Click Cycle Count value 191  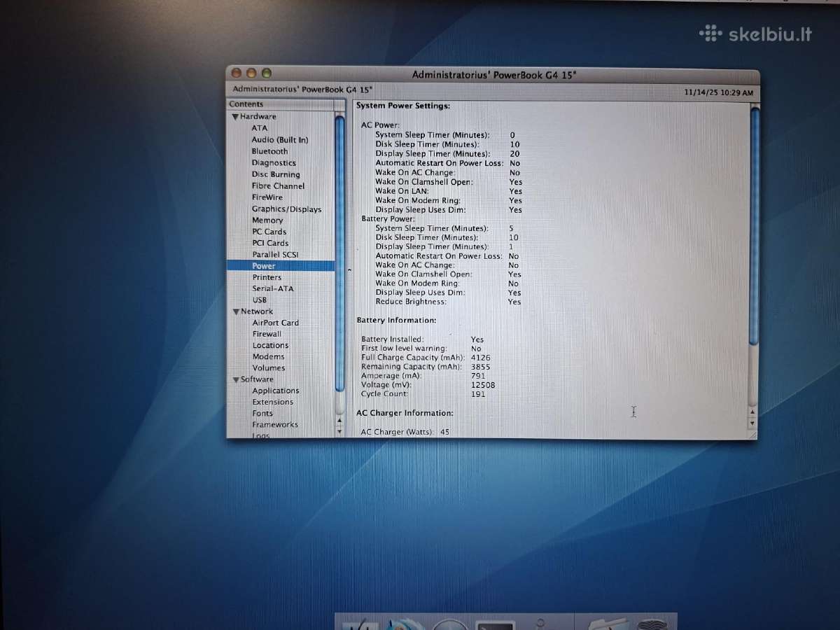(x=478, y=394)
